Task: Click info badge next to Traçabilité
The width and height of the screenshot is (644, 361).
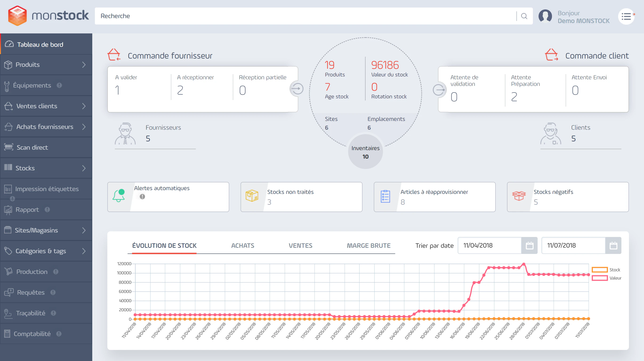Action: coord(53,313)
